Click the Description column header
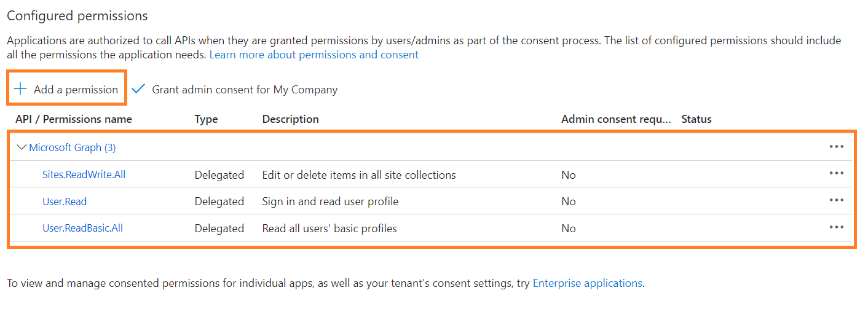Viewport: 868px width, 309px height. pos(291,119)
